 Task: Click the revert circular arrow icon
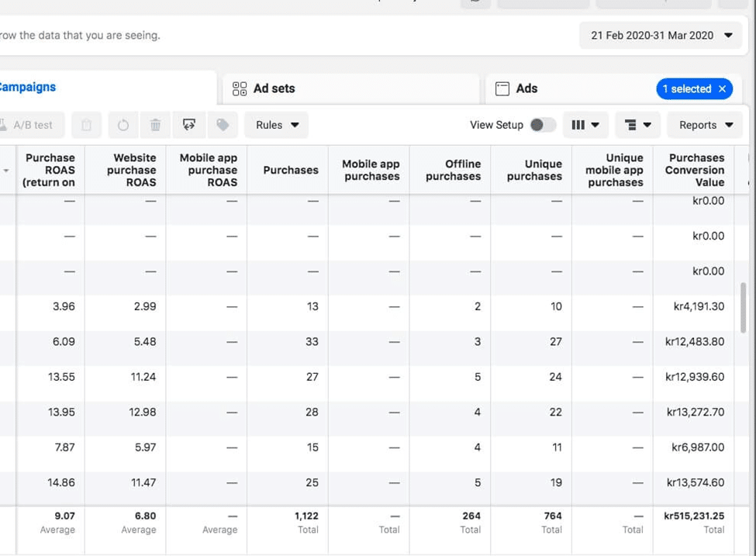[x=123, y=126]
